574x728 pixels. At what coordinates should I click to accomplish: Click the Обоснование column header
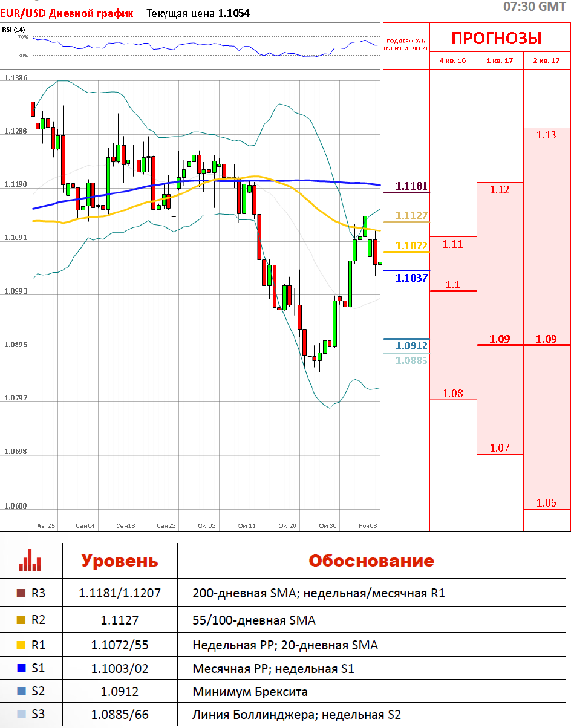(371, 561)
